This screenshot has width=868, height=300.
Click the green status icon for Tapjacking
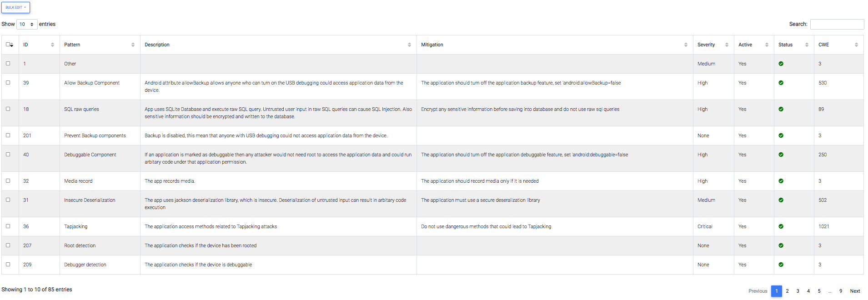(781, 226)
